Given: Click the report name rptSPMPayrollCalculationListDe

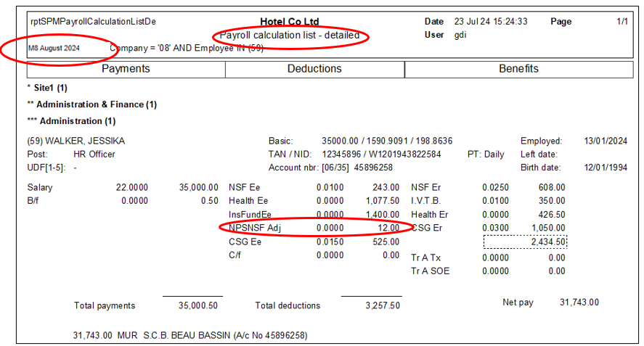Looking at the screenshot, I should point(93,22).
